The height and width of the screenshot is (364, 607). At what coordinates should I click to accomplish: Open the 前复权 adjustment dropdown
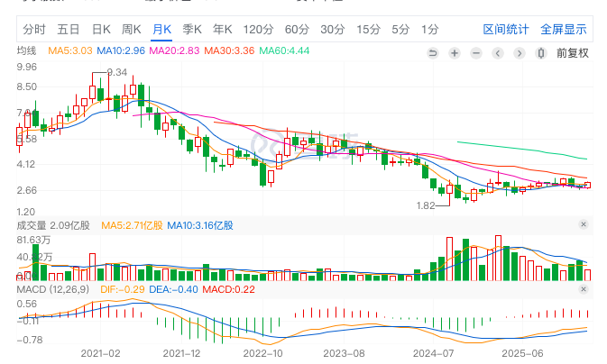572,51
